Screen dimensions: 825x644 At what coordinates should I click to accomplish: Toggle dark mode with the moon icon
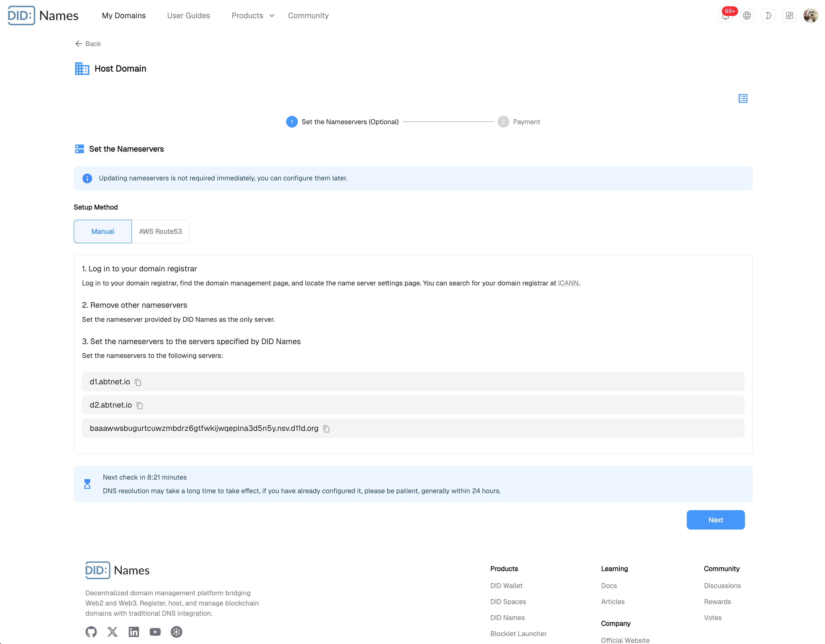pyautogui.click(x=768, y=16)
